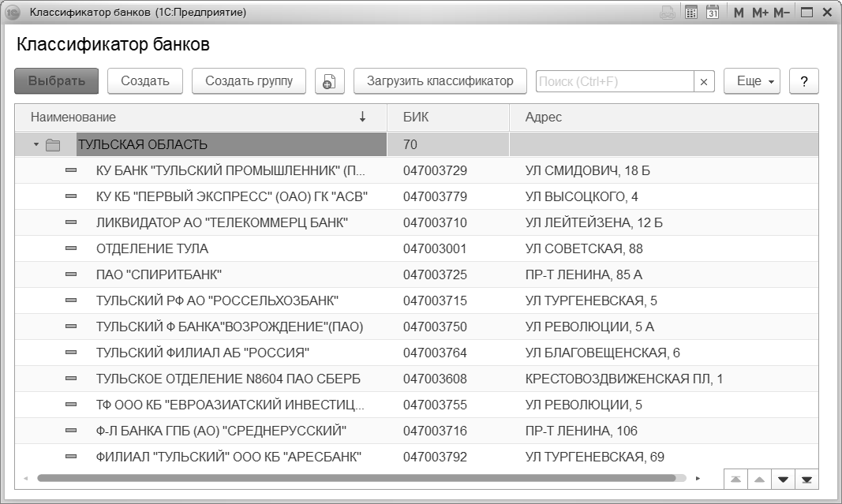The width and height of the screenshot is (842, 504).
Task: Select ТУЛЬСКИЙ РФ АО "РОССЕЛЬХОЗБАНК" row
Action: click(x=417, y=301)
